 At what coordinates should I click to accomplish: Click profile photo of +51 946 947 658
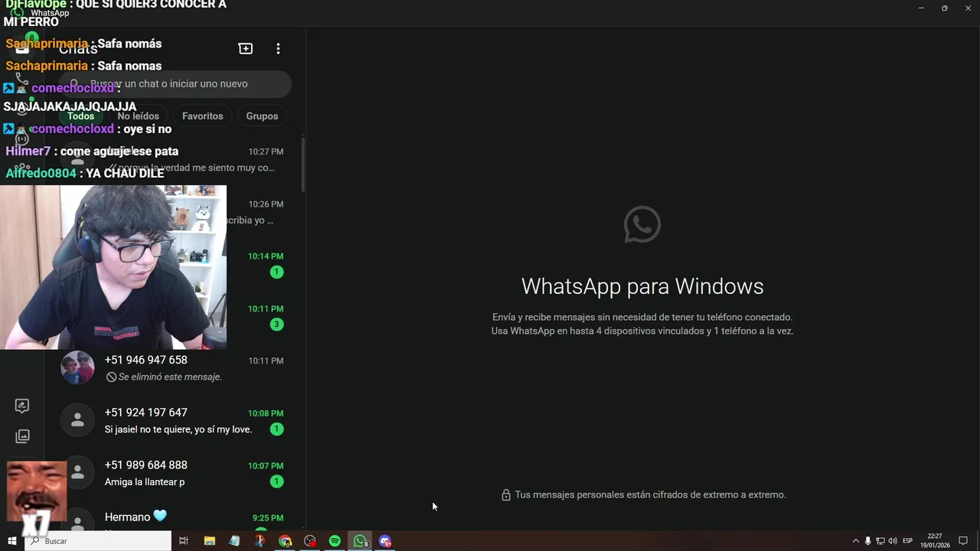pyautogui.click(x=77, y=368)
